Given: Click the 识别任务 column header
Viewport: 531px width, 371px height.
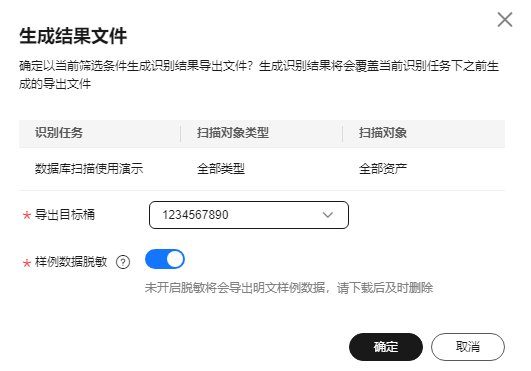Looking at the screenshot, I should [x=59, y=133].
